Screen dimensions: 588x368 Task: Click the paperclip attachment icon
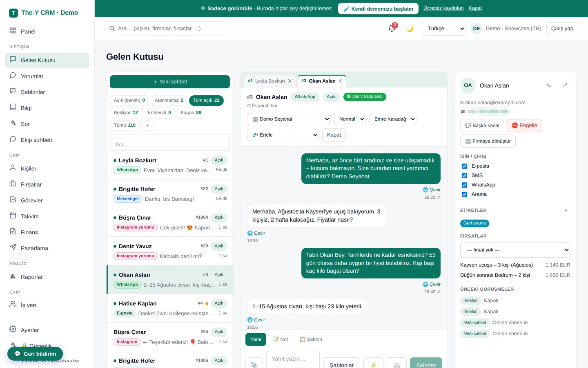(254, 365)
